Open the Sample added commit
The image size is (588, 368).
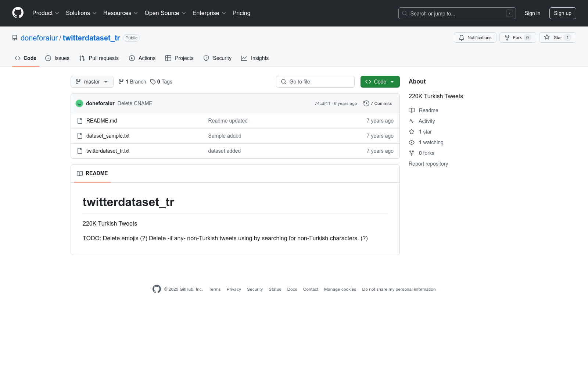tap(225, 136)
